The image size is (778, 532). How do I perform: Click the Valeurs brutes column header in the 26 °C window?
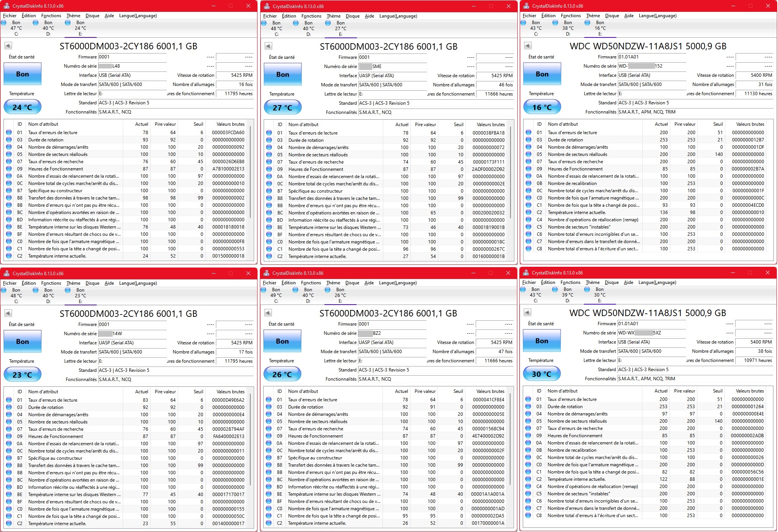click(x=490, y=391)
